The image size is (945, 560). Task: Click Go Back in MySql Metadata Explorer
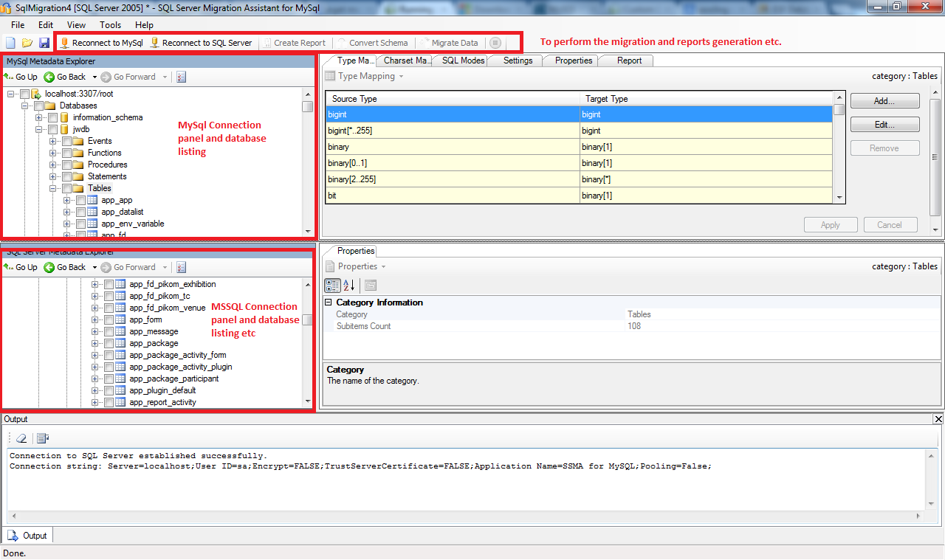65,77
